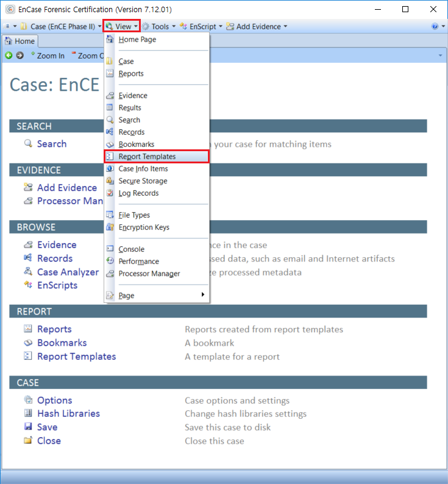Click the Home Page icon in the View menu

(x=110, y=39)
